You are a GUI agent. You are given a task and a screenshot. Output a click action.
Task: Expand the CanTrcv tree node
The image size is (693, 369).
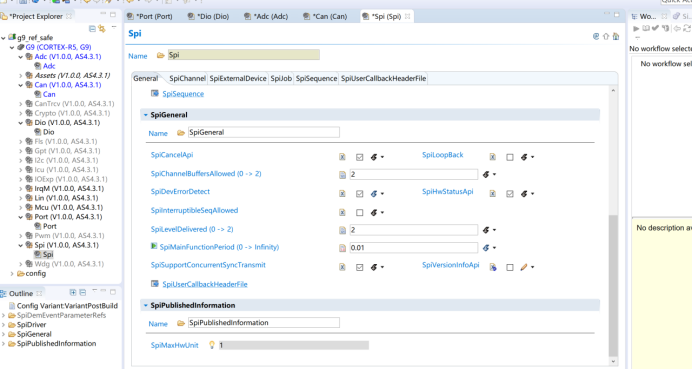tap(20, 104)
